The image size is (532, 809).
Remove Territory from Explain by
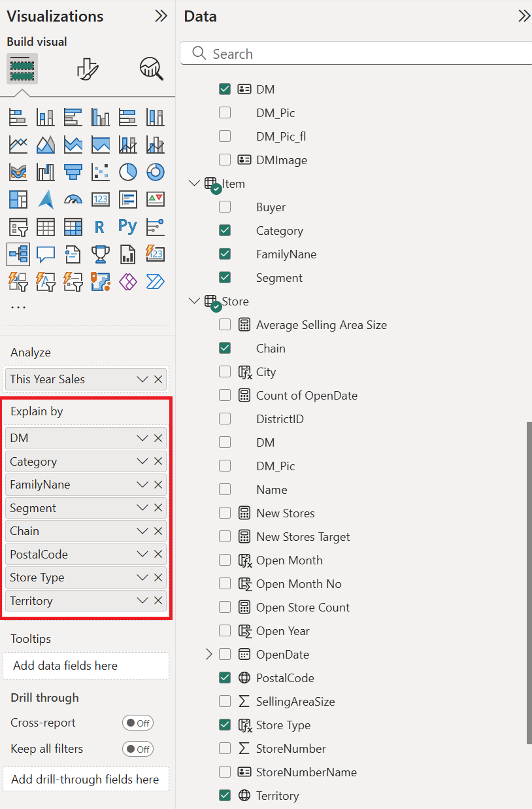[x=158, y=600]
